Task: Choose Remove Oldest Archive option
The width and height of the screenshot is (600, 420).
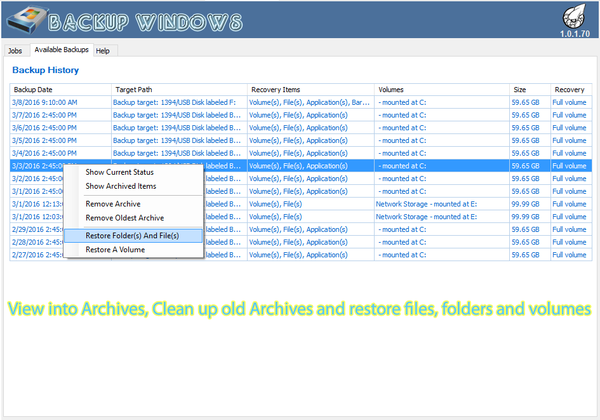Action: [124, 217]
